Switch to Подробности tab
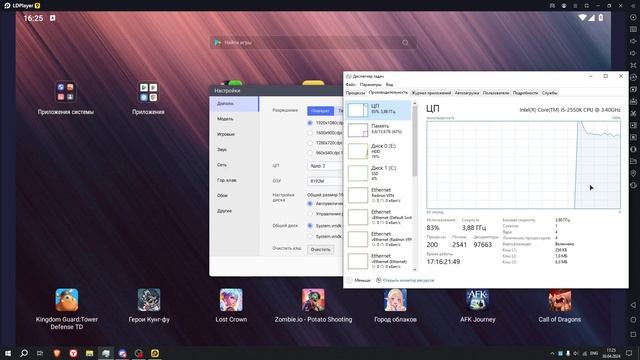 [525, 93]
